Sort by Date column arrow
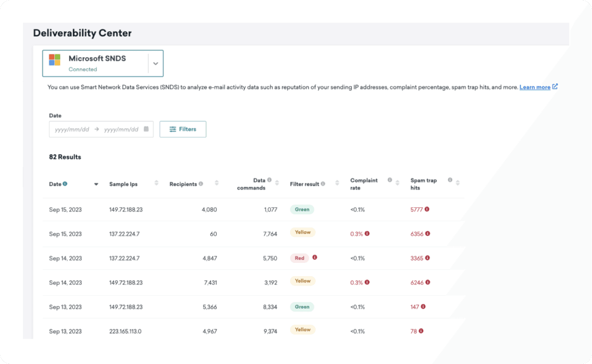Screen dimensions: 592x364 [96, 184]
